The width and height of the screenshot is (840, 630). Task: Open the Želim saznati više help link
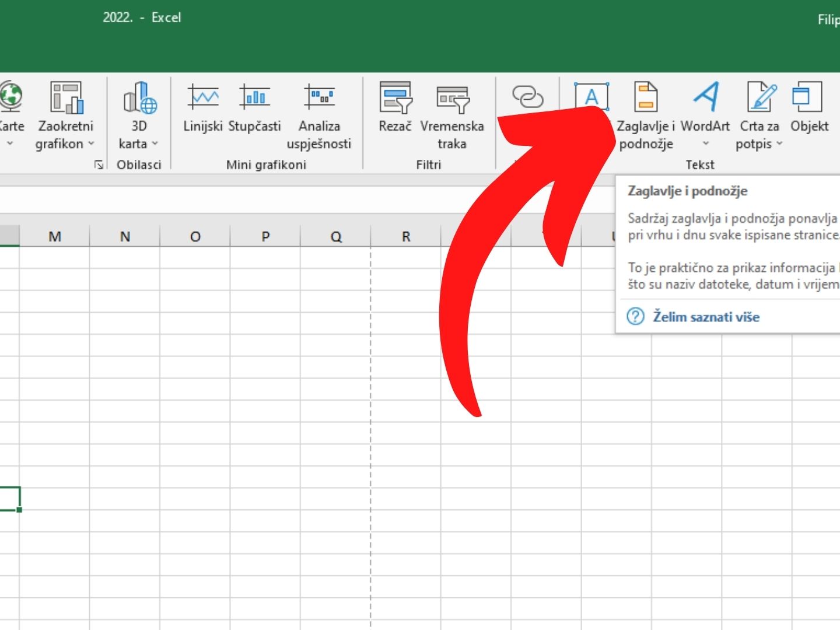coord(706,317)
